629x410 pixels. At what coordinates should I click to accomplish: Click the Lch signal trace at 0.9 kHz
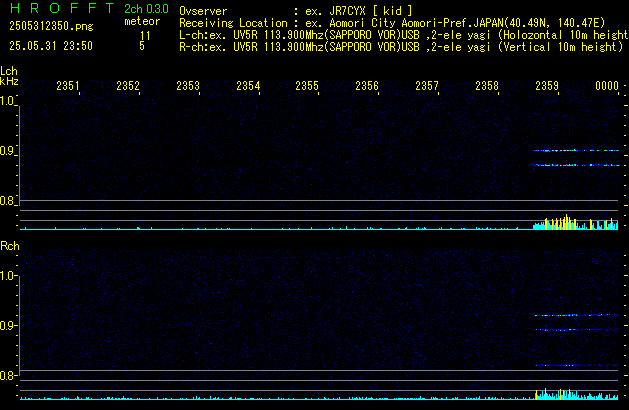(576, 150)
